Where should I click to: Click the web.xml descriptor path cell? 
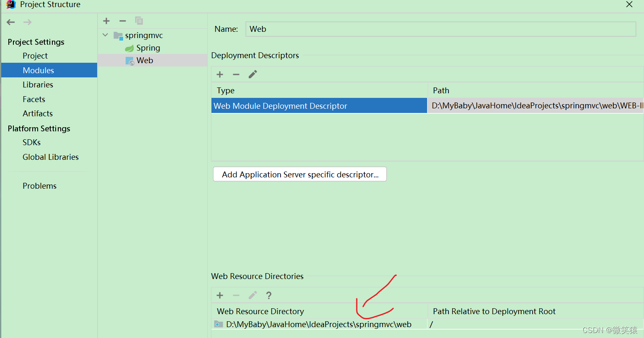pyautogui.click(x=536, y=106)
